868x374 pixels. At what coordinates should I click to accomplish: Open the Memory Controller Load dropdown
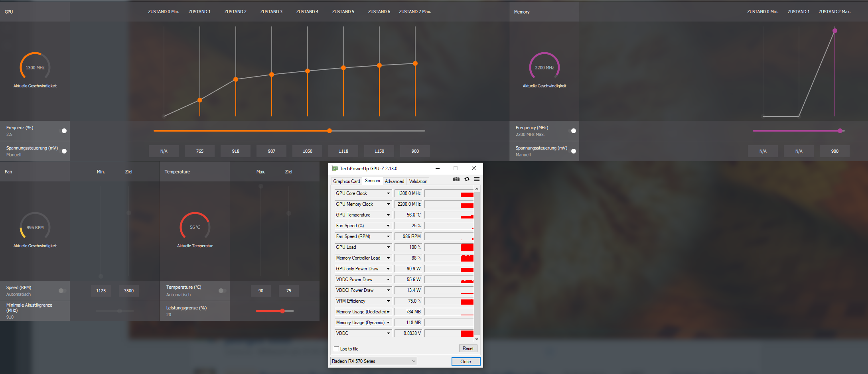click(388, 258)
